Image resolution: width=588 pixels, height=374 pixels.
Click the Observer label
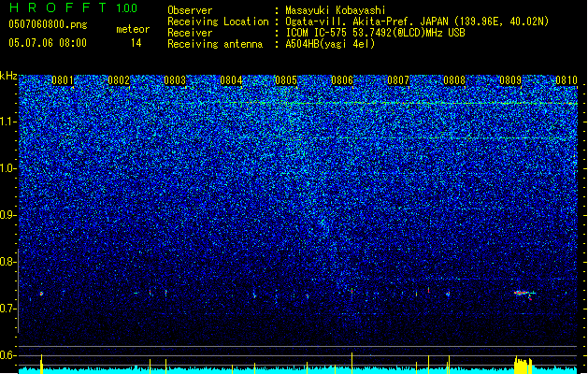(x=190, y=10)
